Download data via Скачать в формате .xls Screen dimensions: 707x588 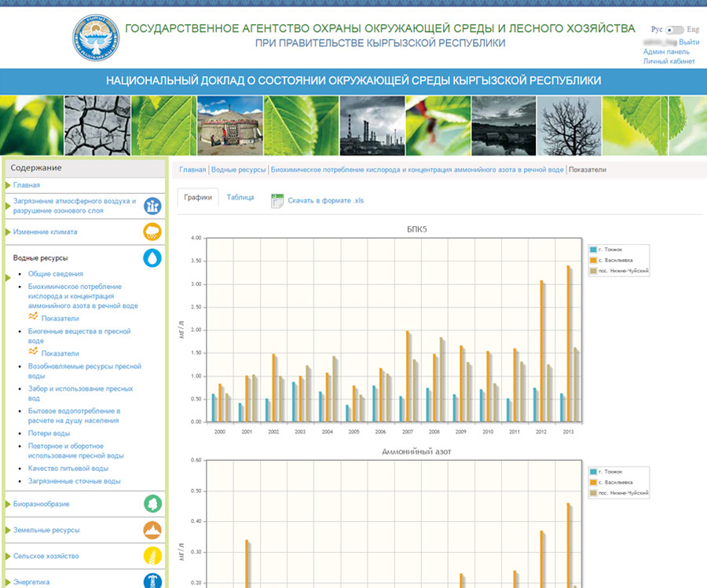pos(325,200)
